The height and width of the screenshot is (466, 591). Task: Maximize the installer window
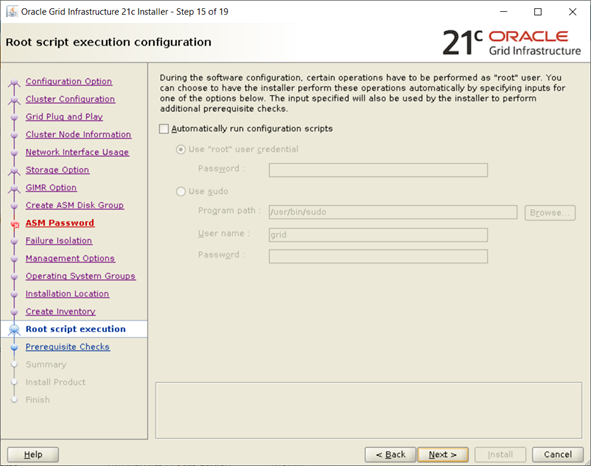coord(538,12)
